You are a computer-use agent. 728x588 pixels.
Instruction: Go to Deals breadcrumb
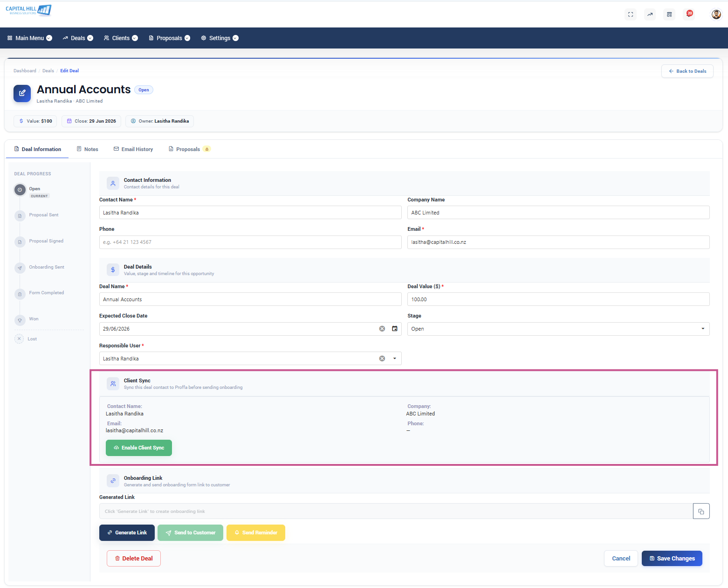[48, 71]
